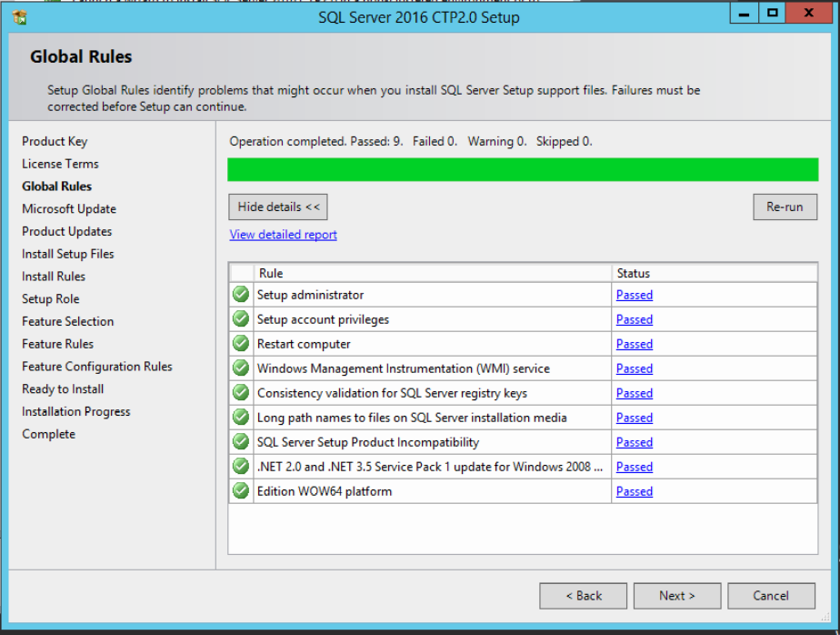Click Edition WOW64 platform rule text
840x635 pixels.
[325, 492]
